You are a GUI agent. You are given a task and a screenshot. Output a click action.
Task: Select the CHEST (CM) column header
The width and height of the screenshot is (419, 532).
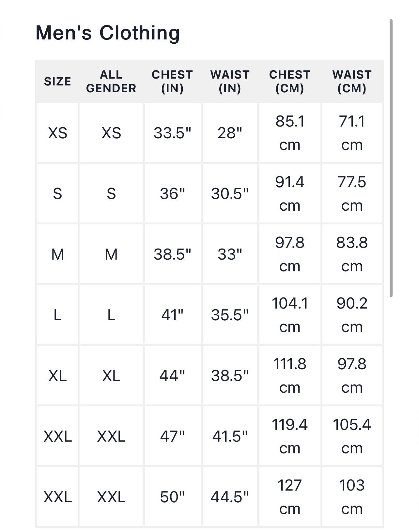click(x=290, y=82)
